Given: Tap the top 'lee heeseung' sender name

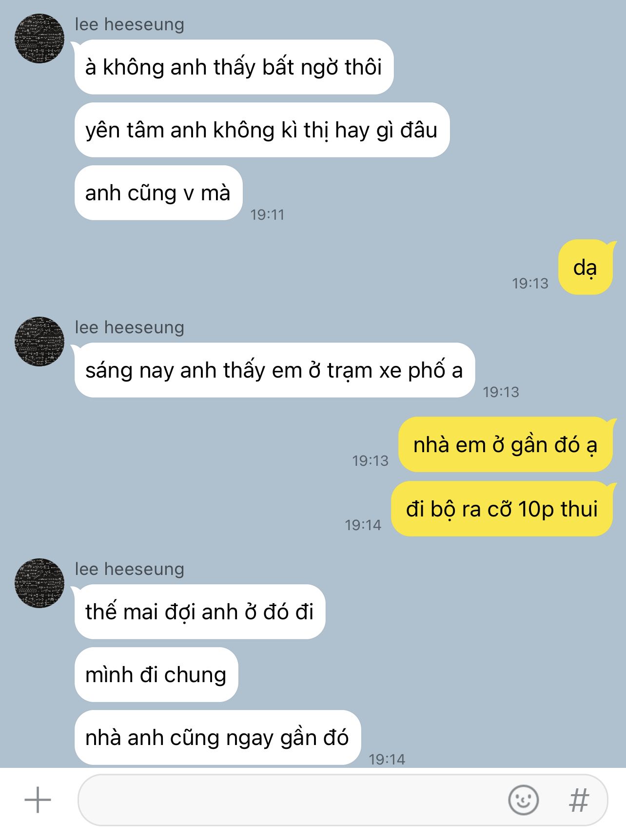Looking at the screenshot, I should click(x=129, y=24).
